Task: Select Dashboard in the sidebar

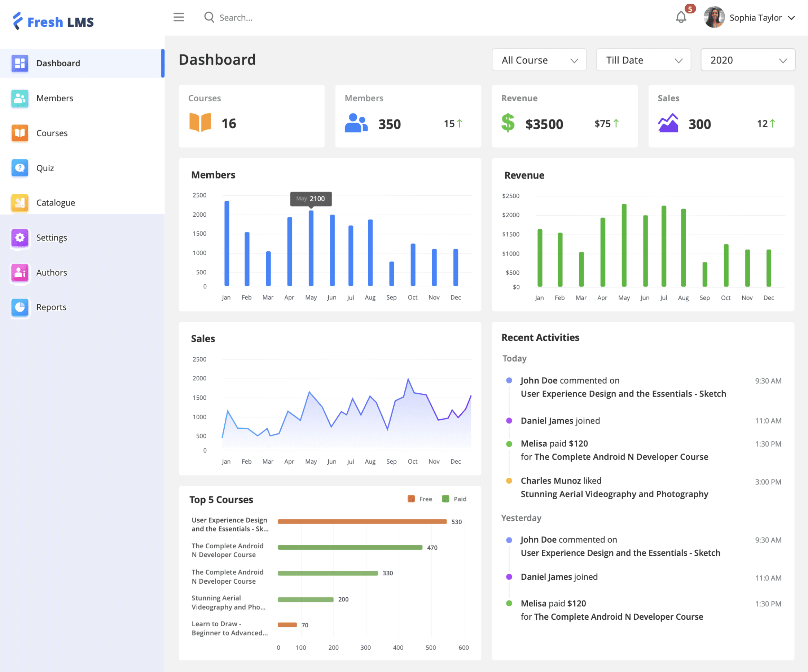Action: pyautogui.click(x=82, y=63)
